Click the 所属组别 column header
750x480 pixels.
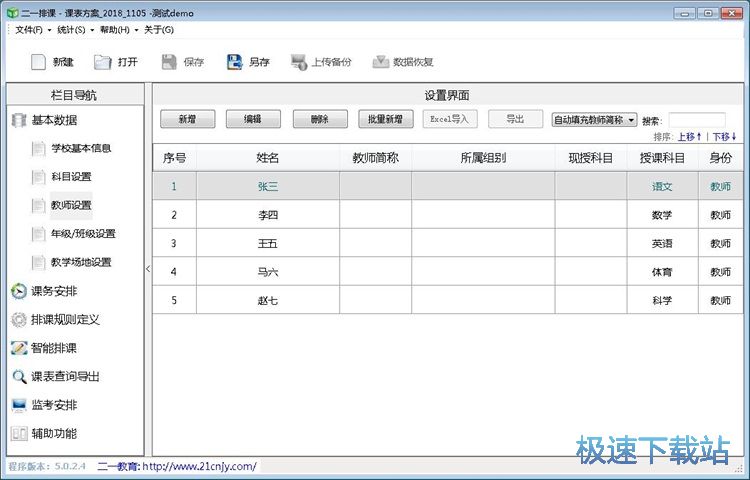click(x=483, y=158)
